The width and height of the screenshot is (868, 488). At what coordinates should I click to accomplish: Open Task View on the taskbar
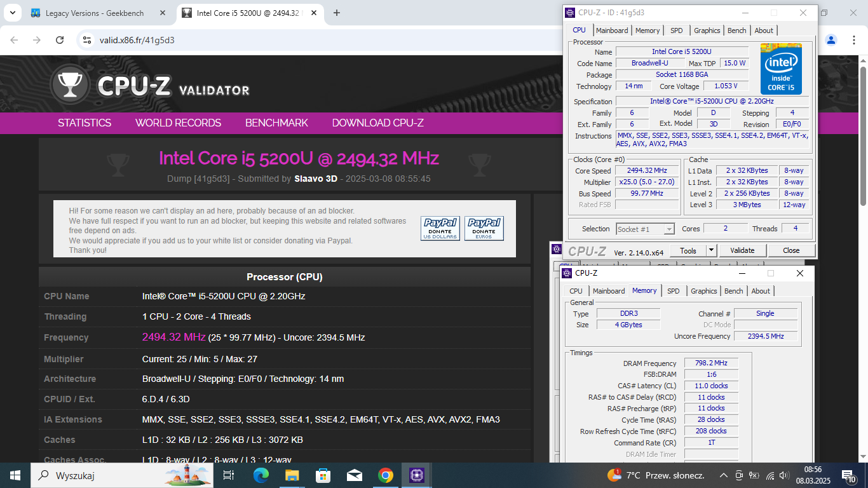(229, 475)
